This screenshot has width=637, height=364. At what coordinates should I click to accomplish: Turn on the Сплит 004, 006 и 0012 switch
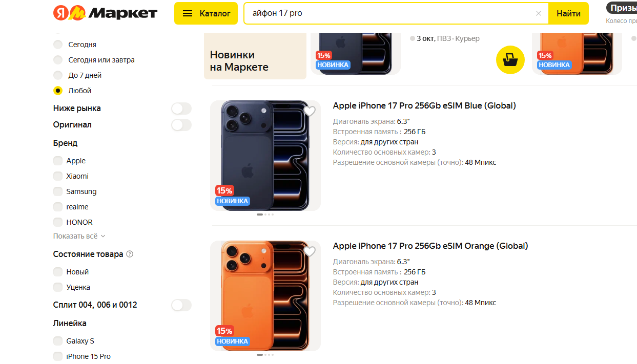181,305
